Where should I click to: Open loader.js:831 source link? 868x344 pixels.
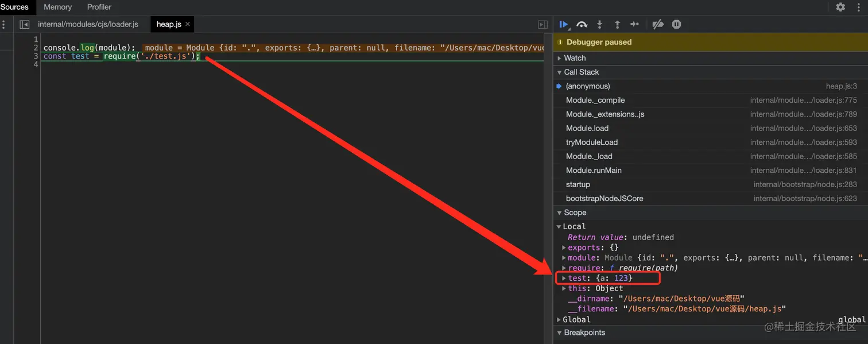tap(804, 171)
